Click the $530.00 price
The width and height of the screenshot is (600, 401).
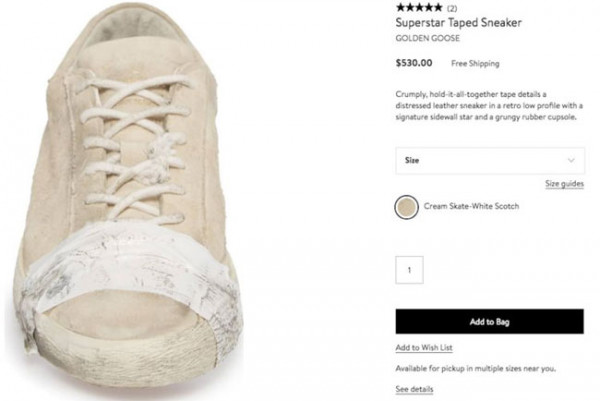click(x=415, y=63)
